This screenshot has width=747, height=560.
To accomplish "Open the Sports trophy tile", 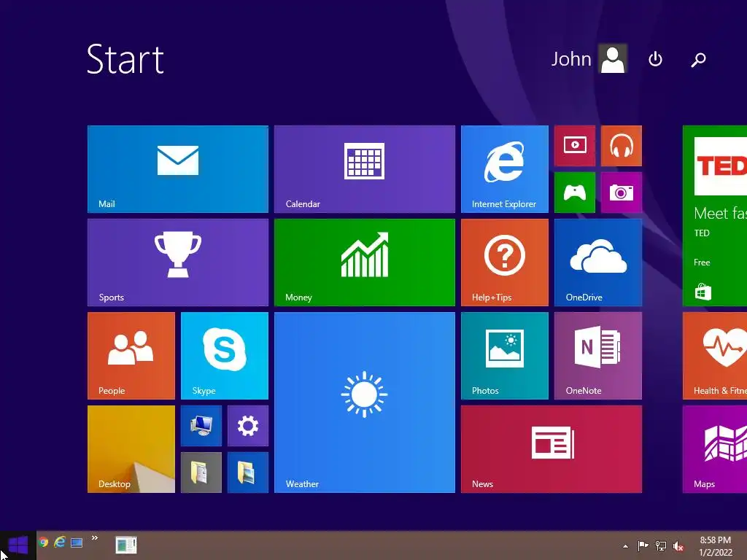I will point(178,262).
